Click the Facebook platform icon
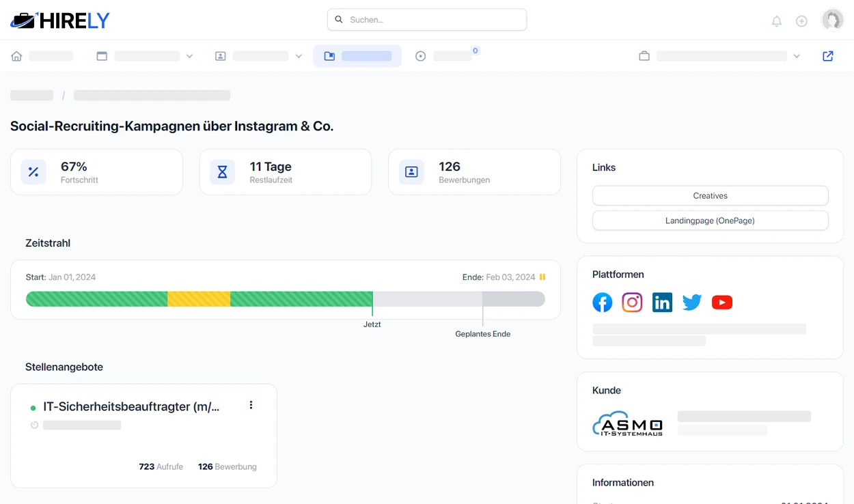 (x=602, y=303)
